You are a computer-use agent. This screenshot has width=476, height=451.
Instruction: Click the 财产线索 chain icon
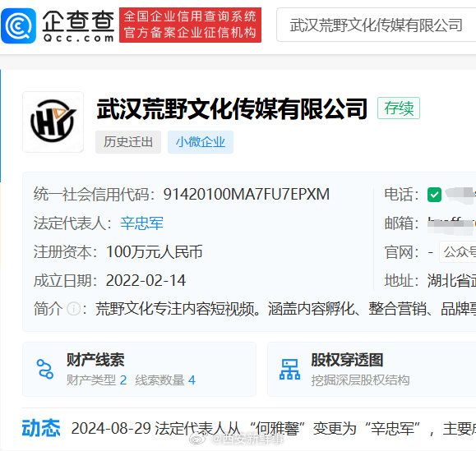click(45, 369)
